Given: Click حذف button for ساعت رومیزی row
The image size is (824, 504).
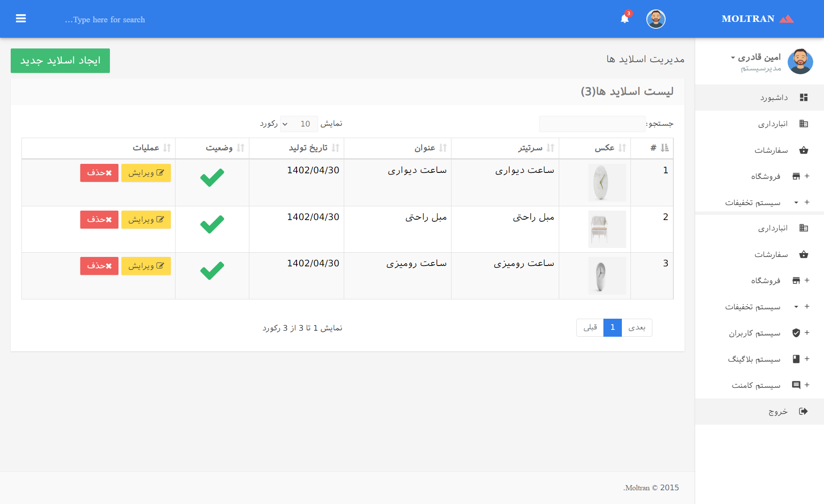Looking at the screenshot, I should point(99,266).
